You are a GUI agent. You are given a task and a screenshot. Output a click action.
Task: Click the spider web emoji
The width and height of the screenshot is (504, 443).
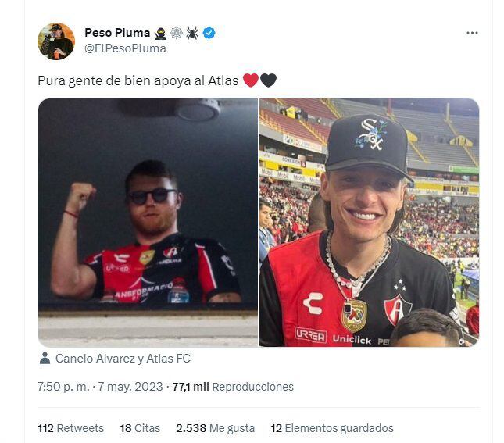176,33
